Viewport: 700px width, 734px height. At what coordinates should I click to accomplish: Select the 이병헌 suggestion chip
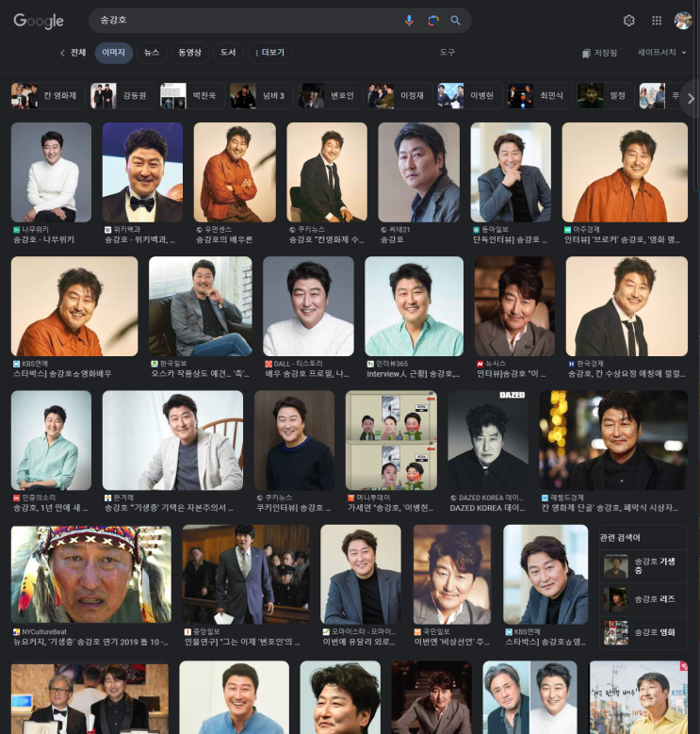pyautogui.click(x=470, y=95)
